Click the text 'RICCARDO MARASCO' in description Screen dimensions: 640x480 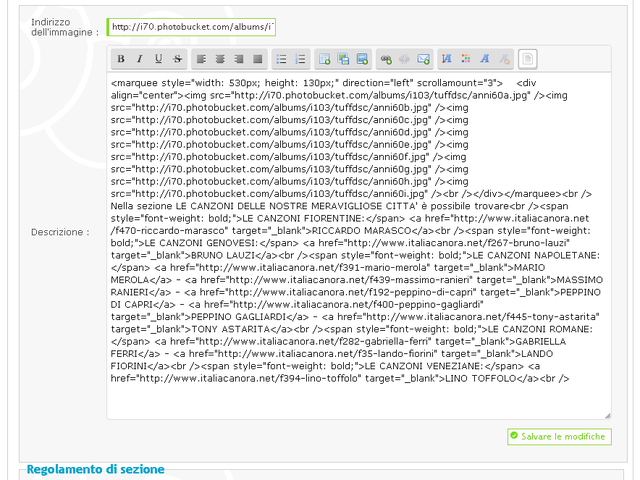(x=361, y=231)
